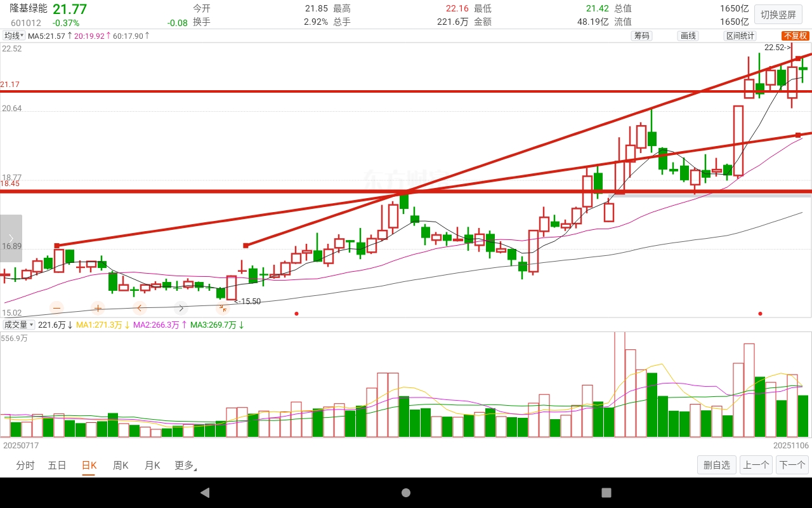This screenshot has width=812, height=508.
Task: Click the 15.50 low price marker
Action: coord(247,302)
